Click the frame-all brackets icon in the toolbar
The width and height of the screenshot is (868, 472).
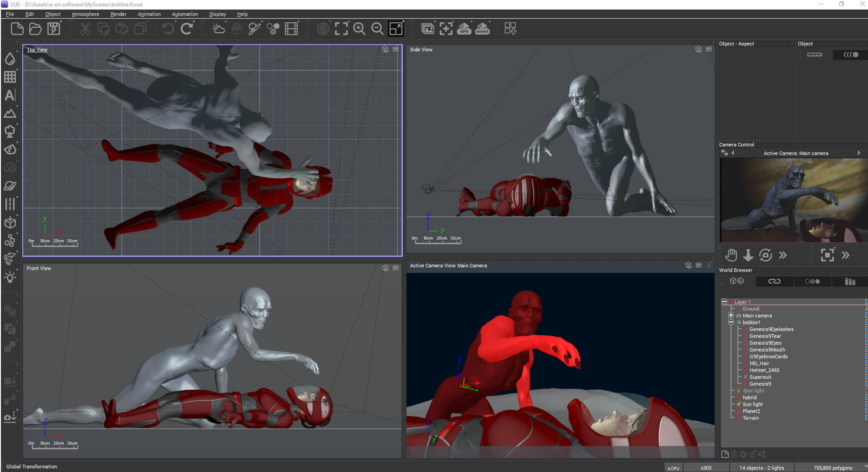341,29
